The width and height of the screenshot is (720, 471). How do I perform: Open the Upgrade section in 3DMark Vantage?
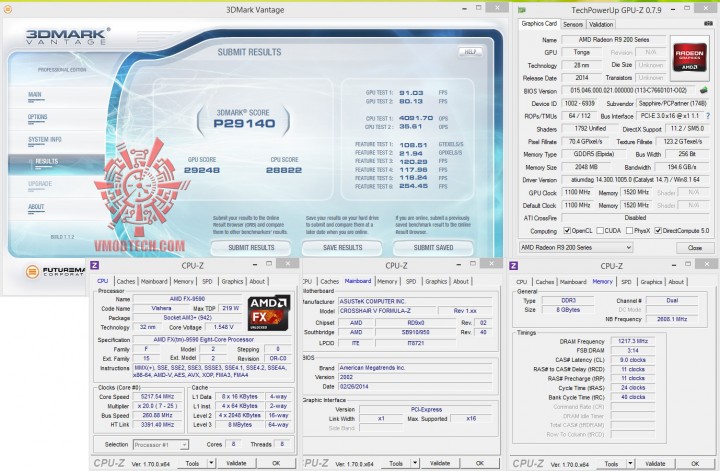point(40,184)
